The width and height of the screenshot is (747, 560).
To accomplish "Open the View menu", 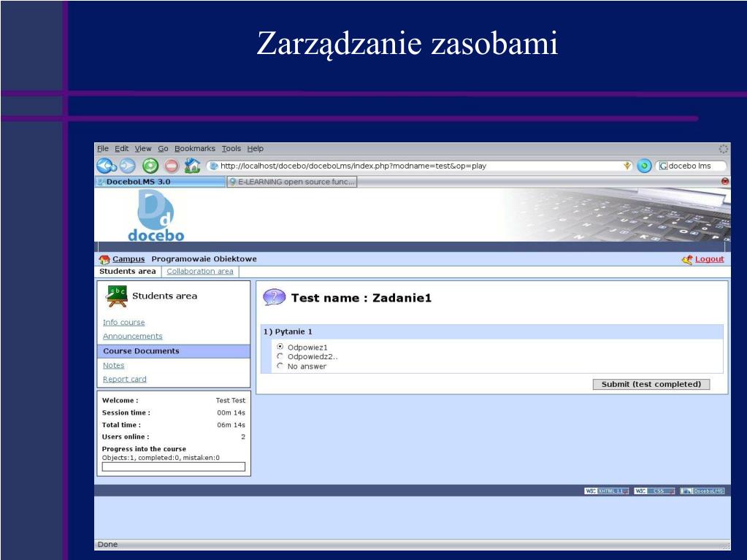I will (x=143, y=148).
